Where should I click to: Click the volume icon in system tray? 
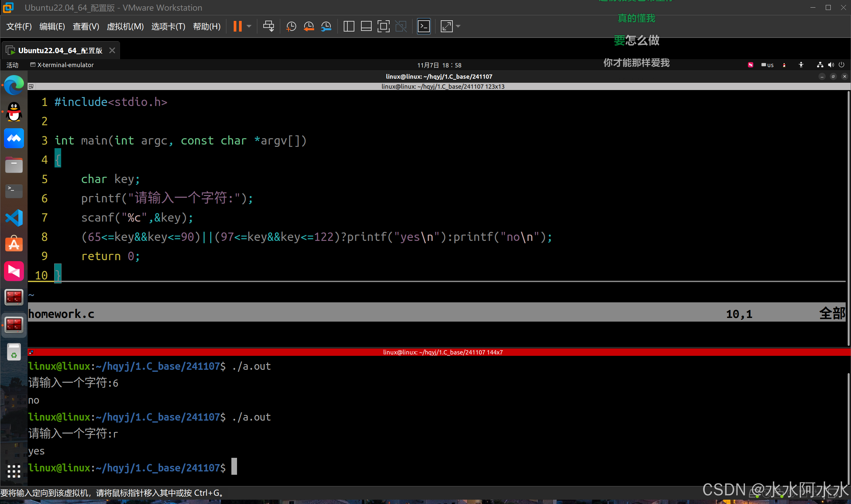[831, 65]
